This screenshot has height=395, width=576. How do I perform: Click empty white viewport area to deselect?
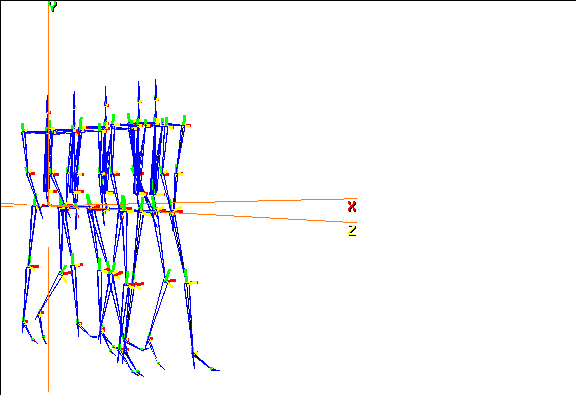click(441, 110)
